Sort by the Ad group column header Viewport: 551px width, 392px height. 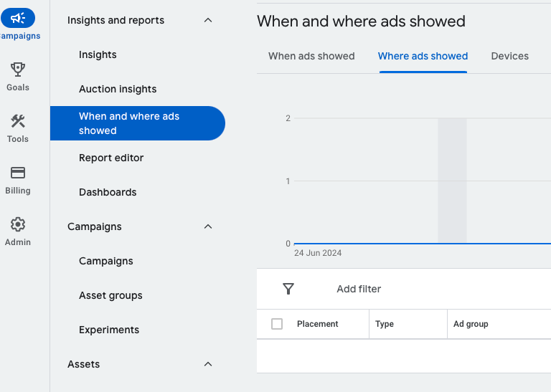471,324
